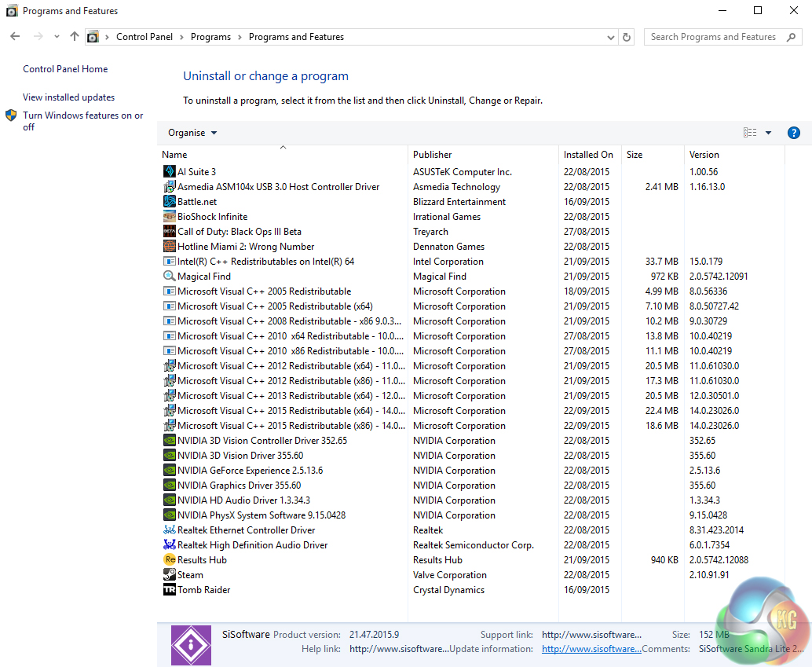812x667 pixels.
Task: Click the refresh button beside address bar
Action: tap(627, 37)
